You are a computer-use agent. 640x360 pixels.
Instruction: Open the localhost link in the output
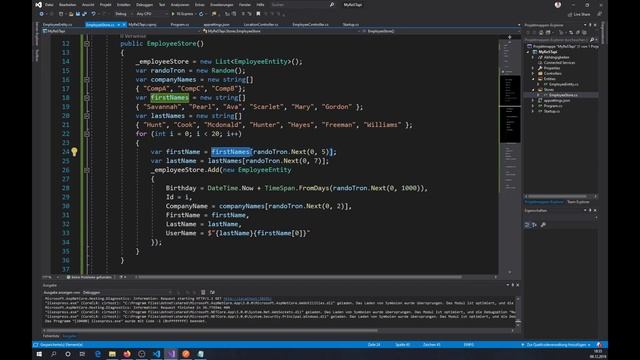tap(247, 299)
